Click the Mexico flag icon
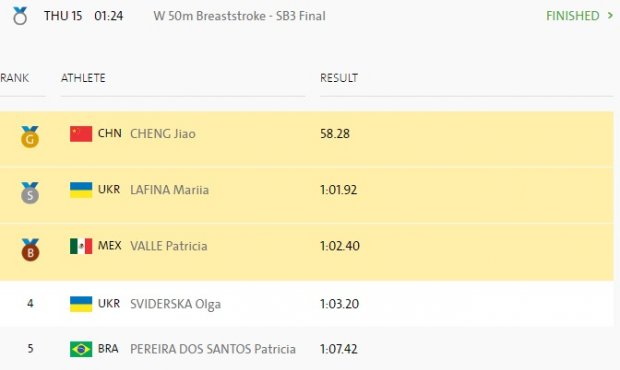The width and height of the screenshot is (620, 370). tap(81, 246)
